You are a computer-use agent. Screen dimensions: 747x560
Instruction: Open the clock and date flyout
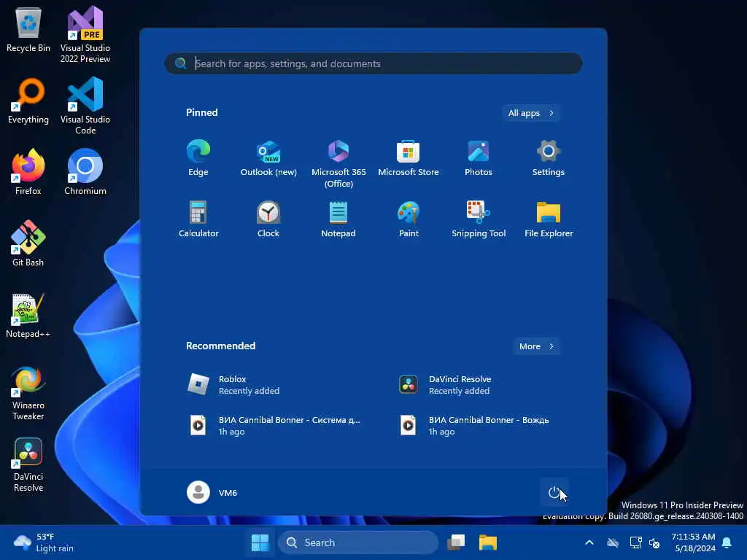tap(693, 542)
